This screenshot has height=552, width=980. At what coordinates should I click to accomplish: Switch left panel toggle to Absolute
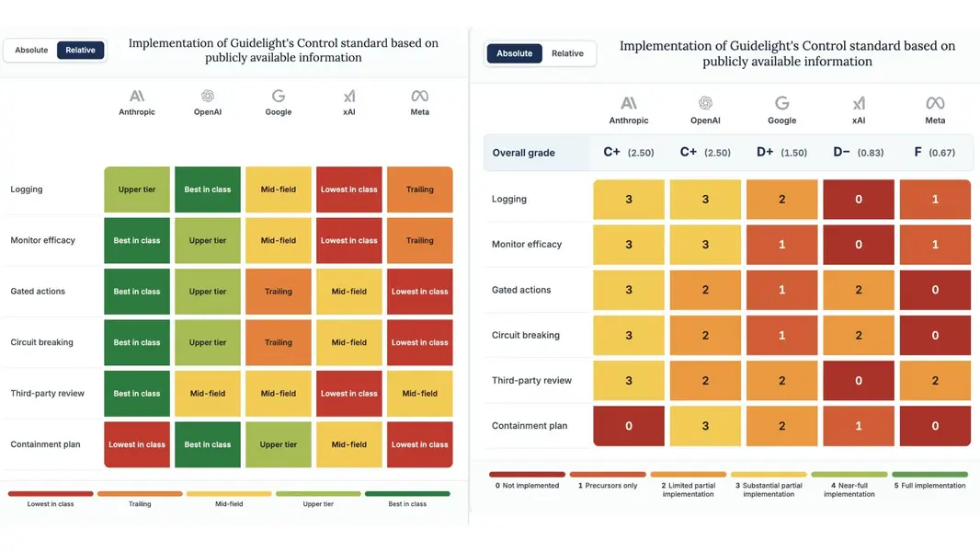pyautogui.click(x=31, y=50)
